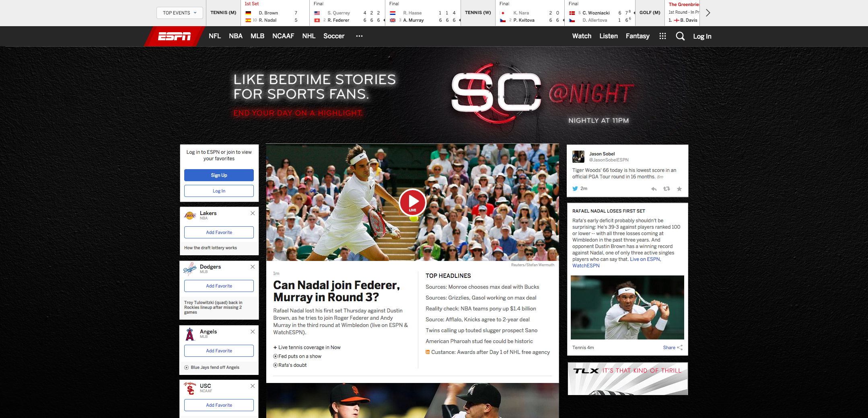The width and height of the screenshot is (868, 418).
Task: Click the Angels team logo
Action: click(x=190, y=334)
